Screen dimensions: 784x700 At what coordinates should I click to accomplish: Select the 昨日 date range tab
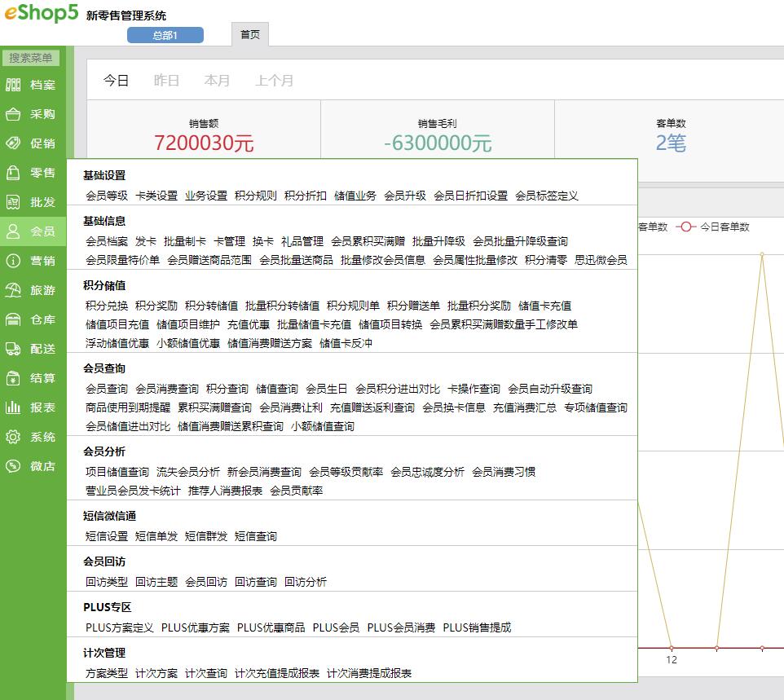pos(166,81)
